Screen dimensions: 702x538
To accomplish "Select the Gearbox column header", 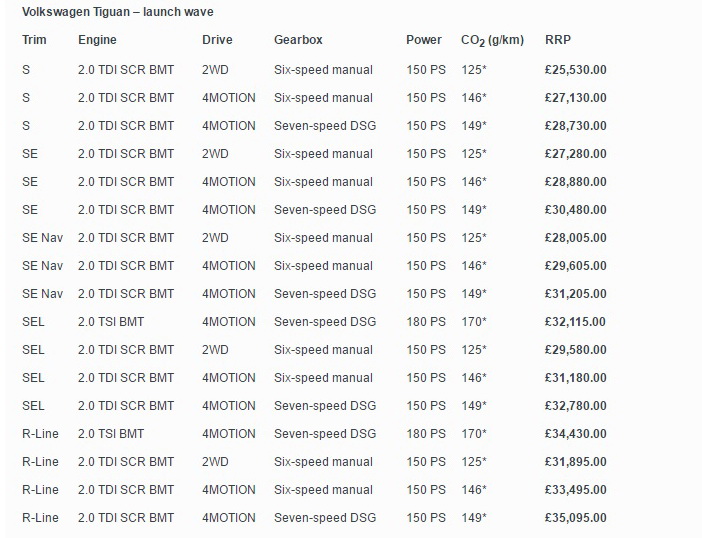I will click(298, 40).
